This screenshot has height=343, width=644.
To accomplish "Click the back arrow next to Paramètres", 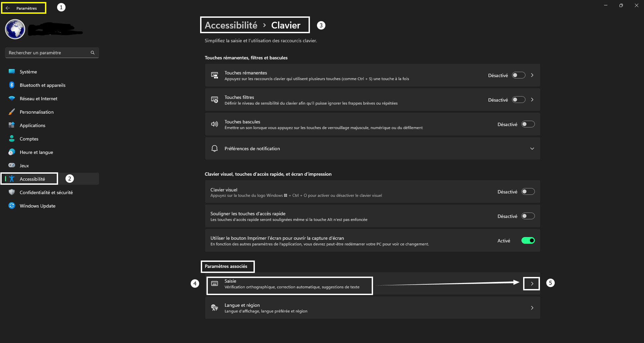I will tap(8, 8).
